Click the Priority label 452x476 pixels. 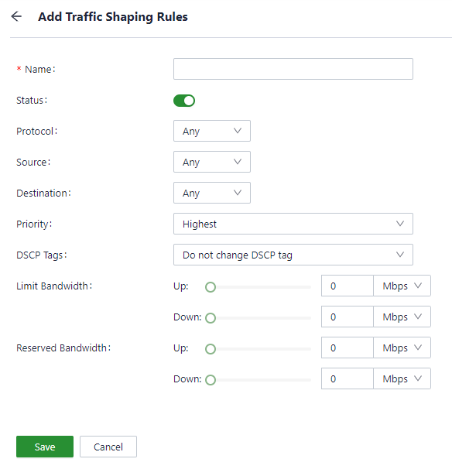pyautogui.click(x=34, y=224)
